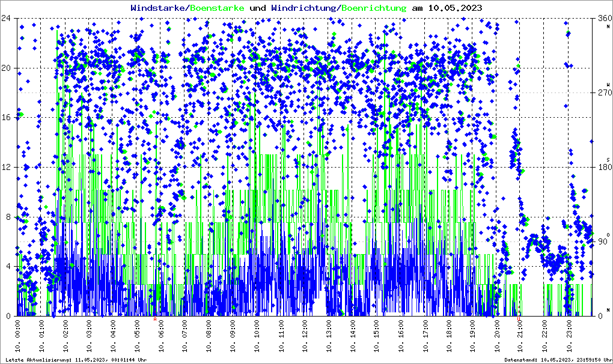The height and width of the screenshot is (364, 613).
Task: Click the 09:00 time axis label
Action: [x=233, y=336]
